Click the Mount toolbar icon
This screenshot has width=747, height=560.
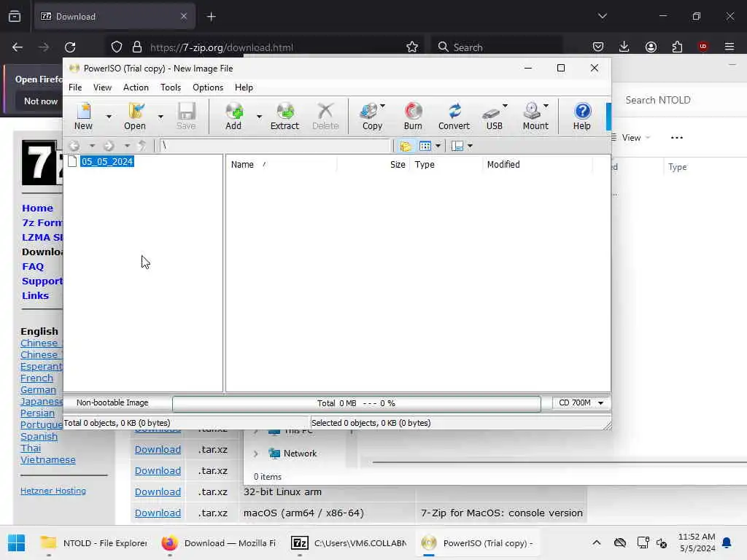click(533, 116)
